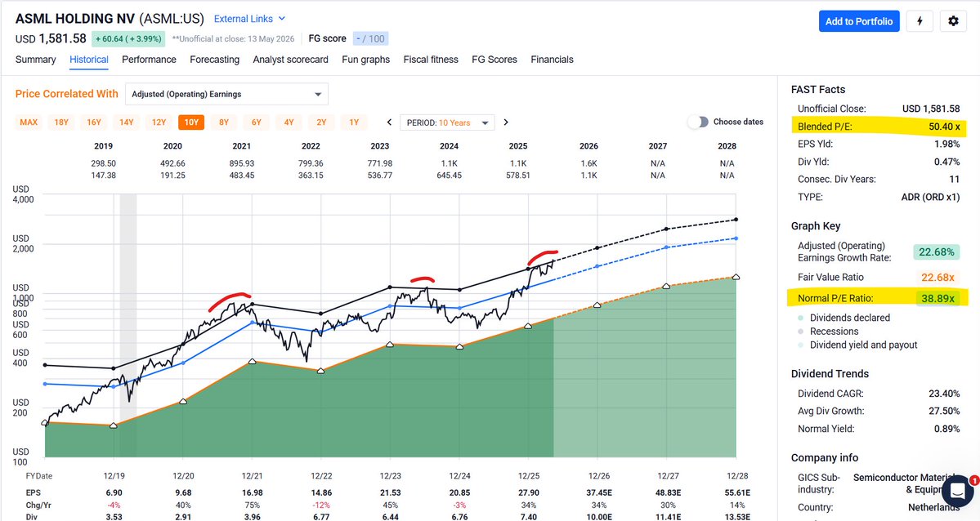
Task: Select the 4Y time range button
Action: (289, 122)
